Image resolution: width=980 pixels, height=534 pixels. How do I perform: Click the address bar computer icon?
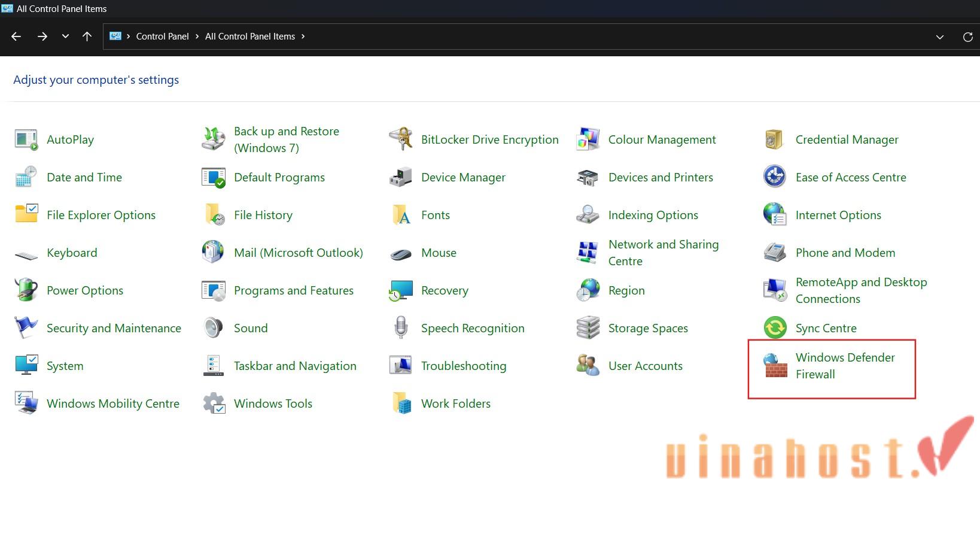tap(115, 37)
